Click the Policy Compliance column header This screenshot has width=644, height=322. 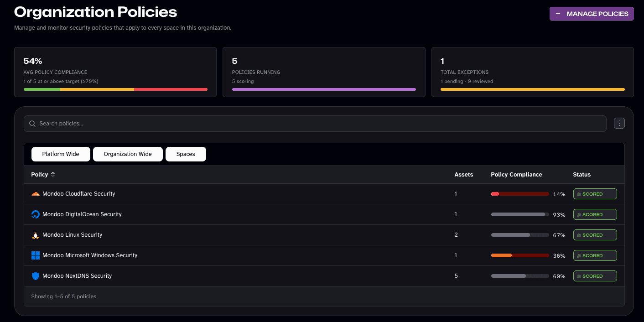tap(516, 175)
